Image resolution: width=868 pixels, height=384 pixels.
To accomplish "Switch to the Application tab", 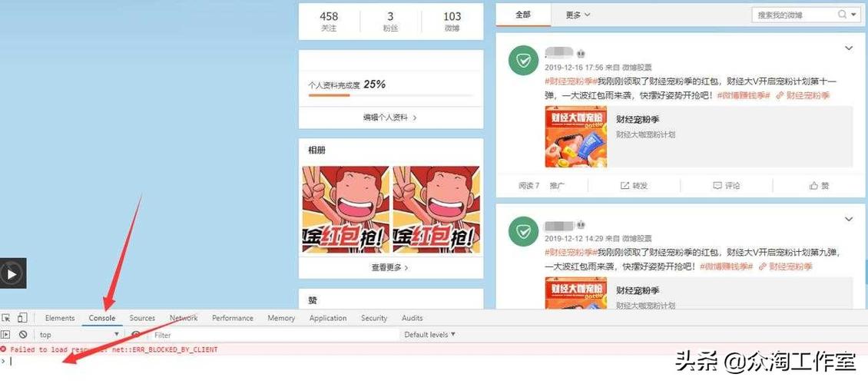I will point(328,318).
